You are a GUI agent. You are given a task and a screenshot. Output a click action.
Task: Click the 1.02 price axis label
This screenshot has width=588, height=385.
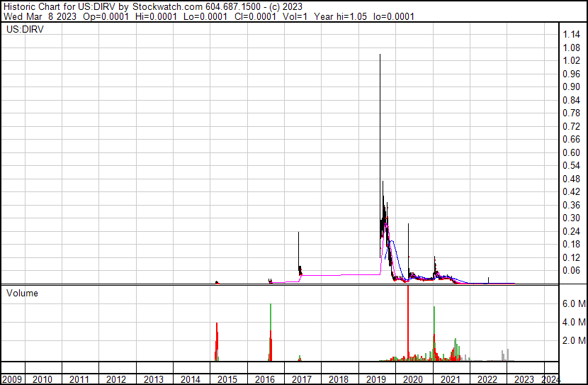tap(572, 61)
